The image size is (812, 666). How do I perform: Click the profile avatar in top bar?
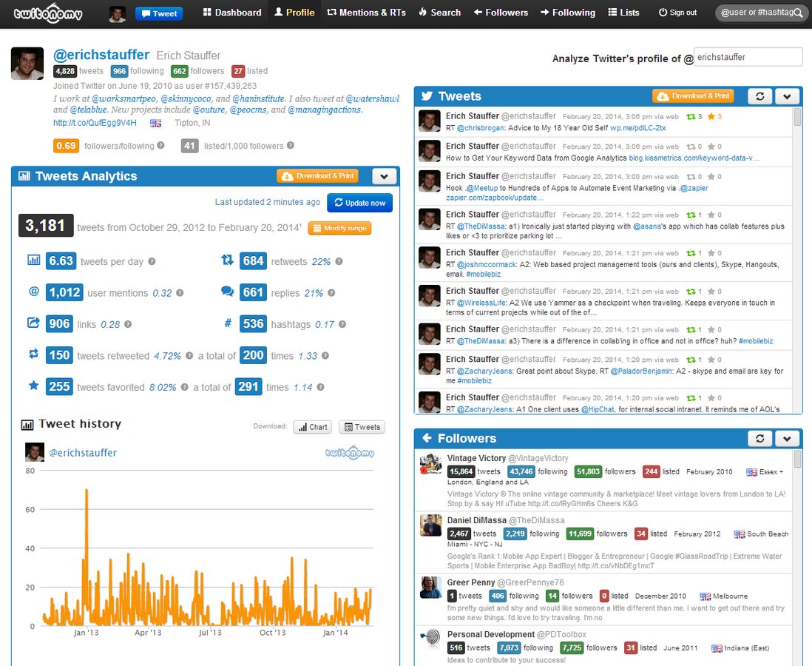pyautogui.click(x=118, y=14)
